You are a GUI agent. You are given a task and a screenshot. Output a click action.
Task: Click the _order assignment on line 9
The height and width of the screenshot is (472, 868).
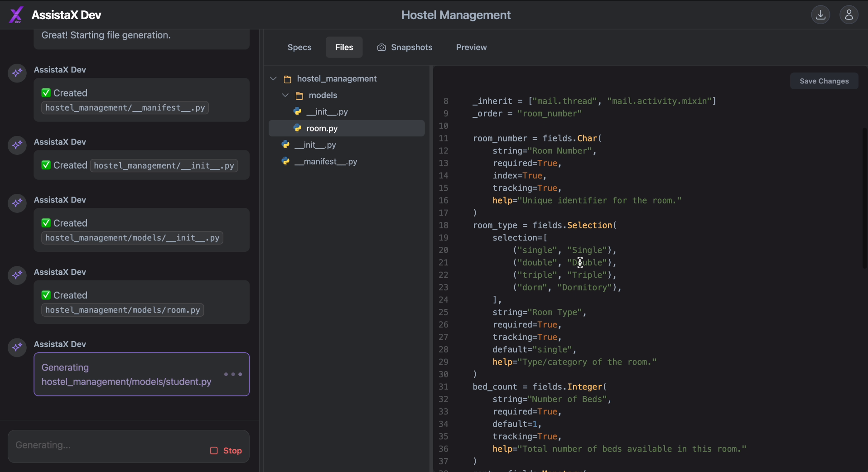[527, 113]
